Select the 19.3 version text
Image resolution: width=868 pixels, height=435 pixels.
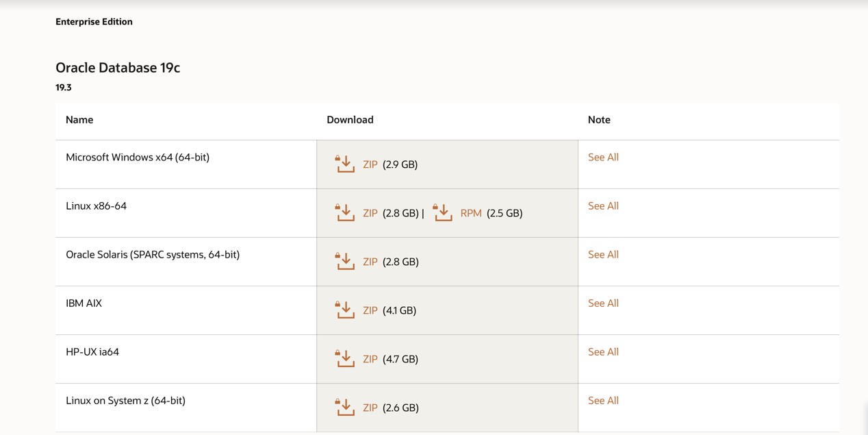(64, 88)
